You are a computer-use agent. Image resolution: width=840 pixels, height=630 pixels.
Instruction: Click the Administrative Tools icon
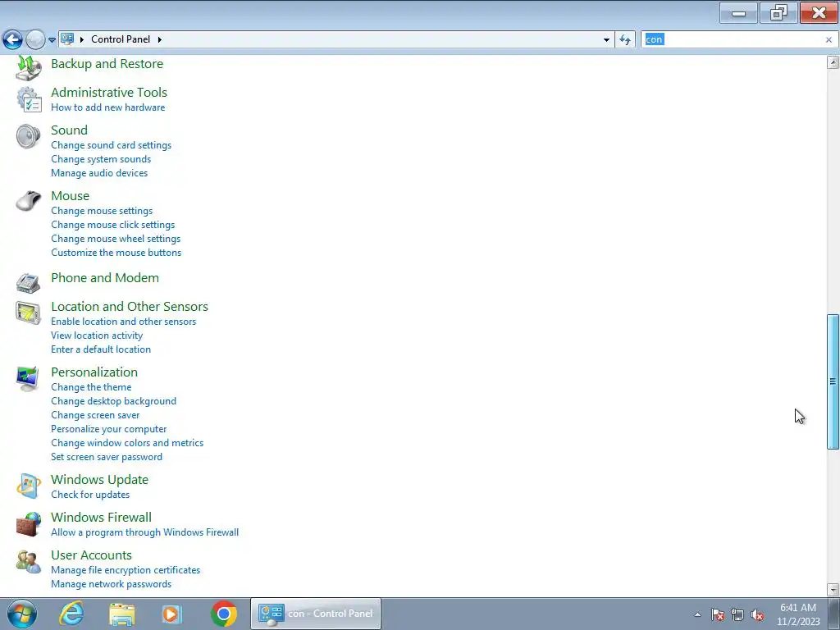[28, 99]
